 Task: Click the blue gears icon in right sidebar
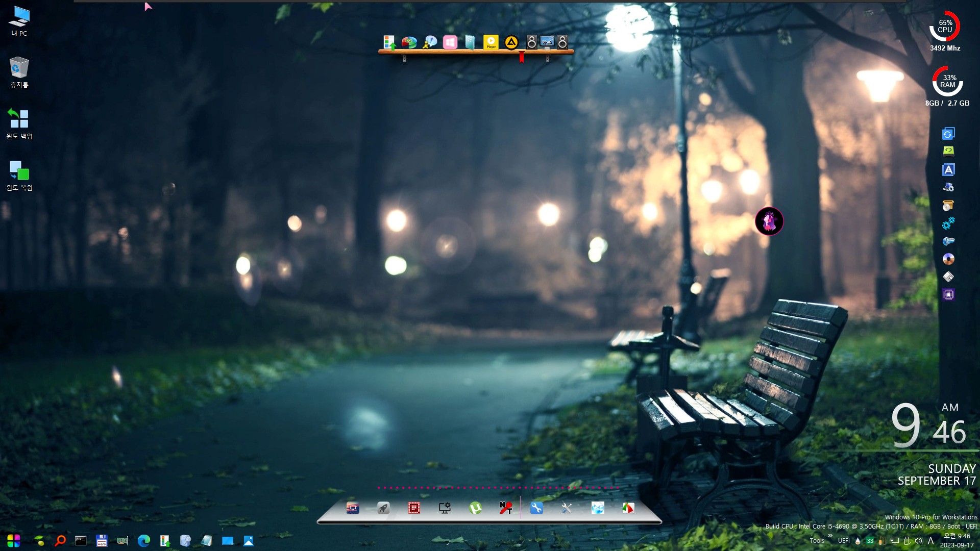coord(948,223)
